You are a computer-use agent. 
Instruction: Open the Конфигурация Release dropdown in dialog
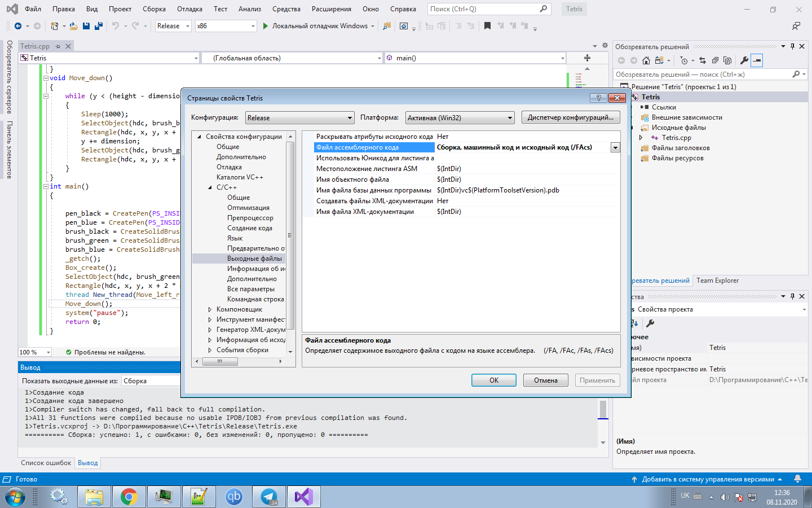pos(299,118)
